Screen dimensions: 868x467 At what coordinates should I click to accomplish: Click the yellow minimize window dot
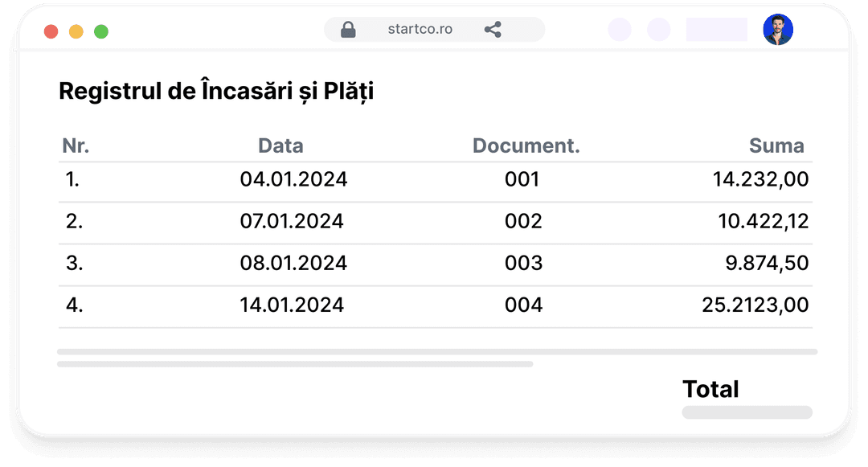pos(76,31)
